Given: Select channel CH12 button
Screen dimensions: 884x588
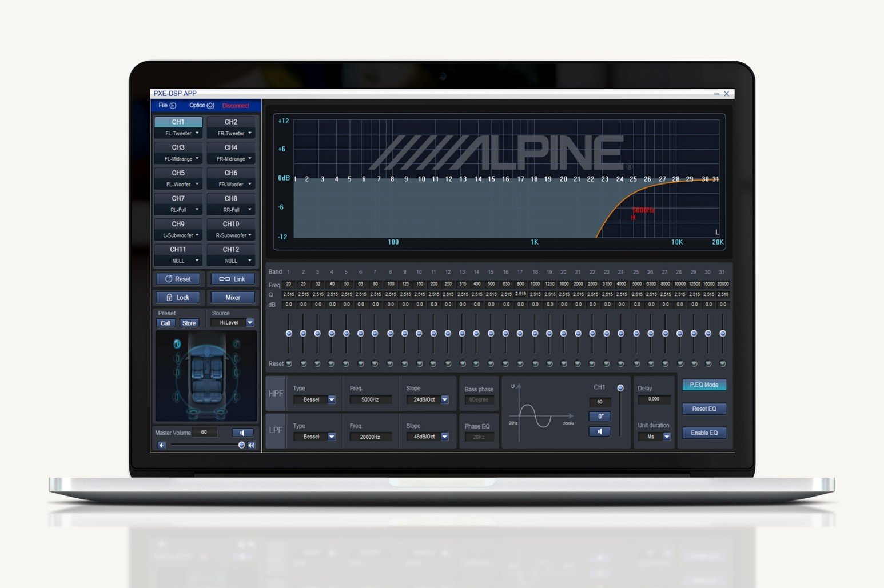Looking at the screenshot, I should (x=231, y=249).
